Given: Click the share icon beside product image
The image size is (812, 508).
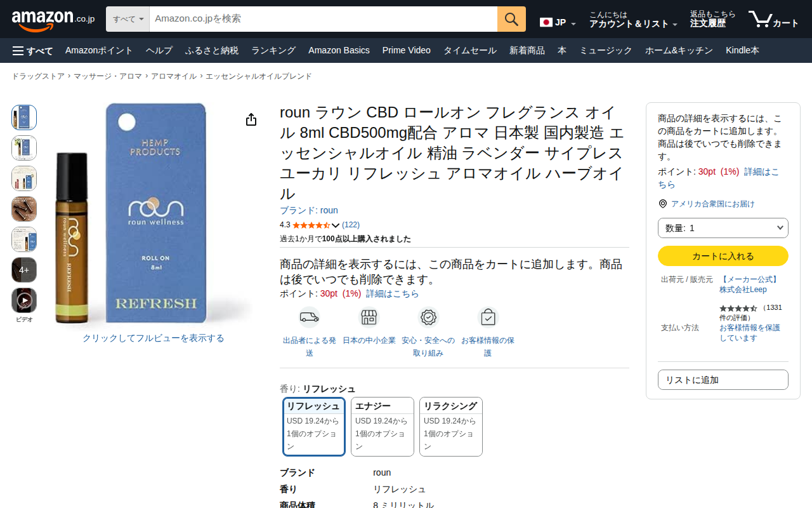Looking at the screenshot, I should coord(251,119).
